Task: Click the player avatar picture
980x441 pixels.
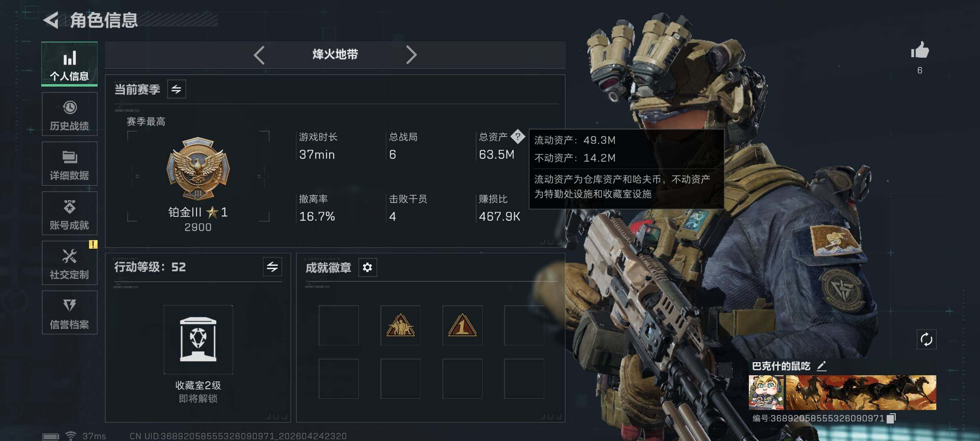Action: click(766, 392)
